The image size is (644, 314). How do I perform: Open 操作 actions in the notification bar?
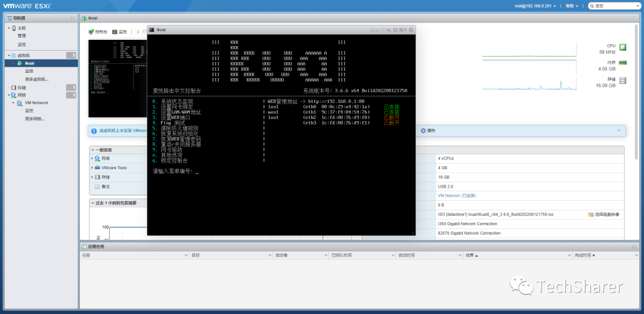(x=428, y=130)
